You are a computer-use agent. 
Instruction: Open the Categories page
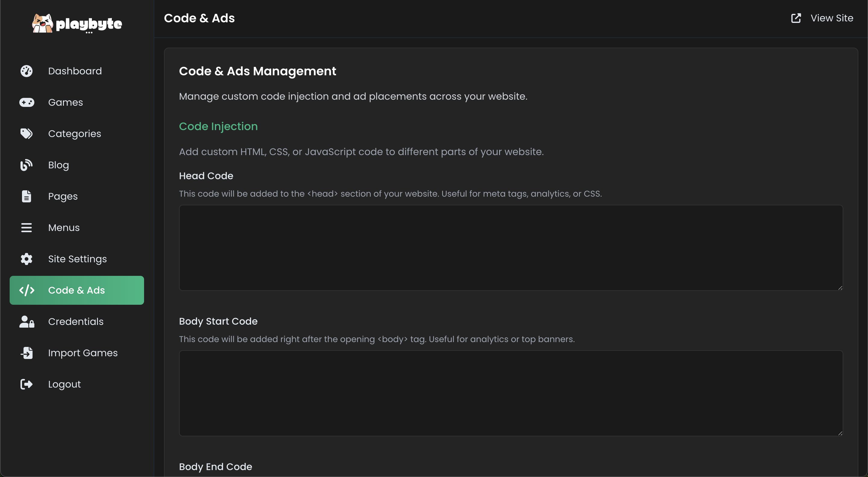(77, 134)
